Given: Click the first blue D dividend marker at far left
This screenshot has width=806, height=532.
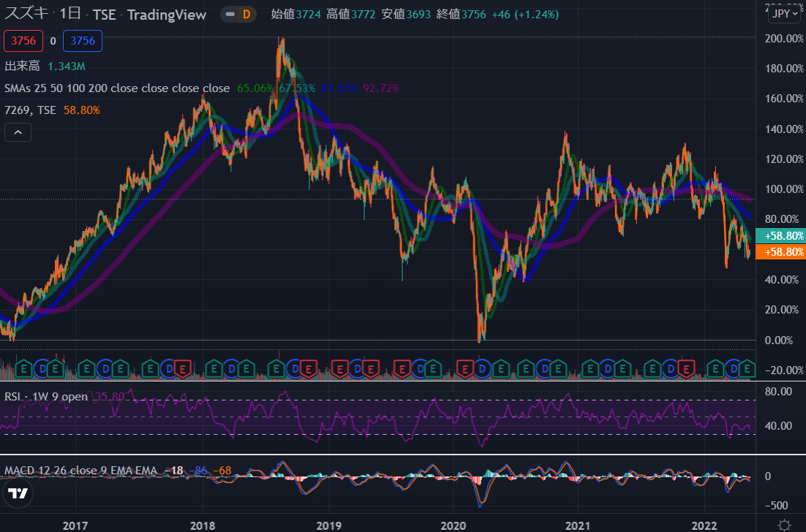Looking at the screenshot, I should [x=42, y=369].
